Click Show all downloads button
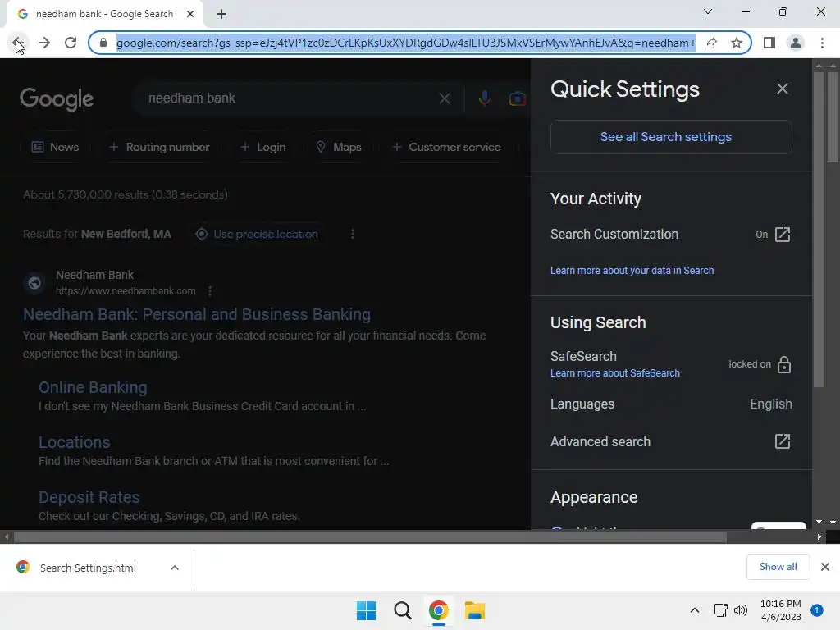The width and height of the screenshot is (840, 630). point(778,567)
